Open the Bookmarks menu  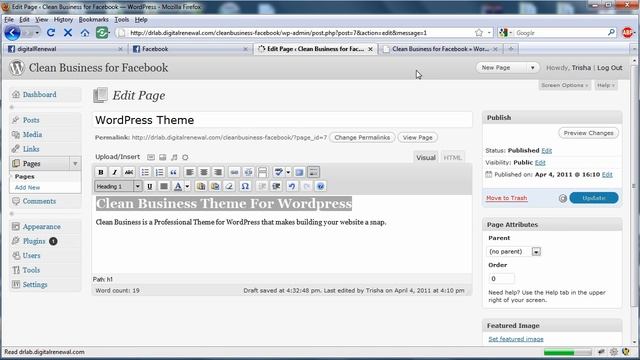[93, 20]
